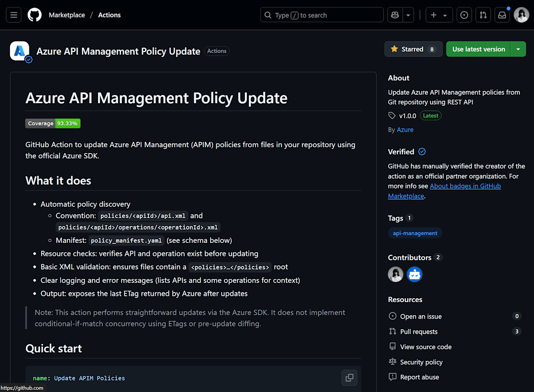This screenshot has height=392, width=534.
Task: Click Open an issue link
Action: coord(421,316)
